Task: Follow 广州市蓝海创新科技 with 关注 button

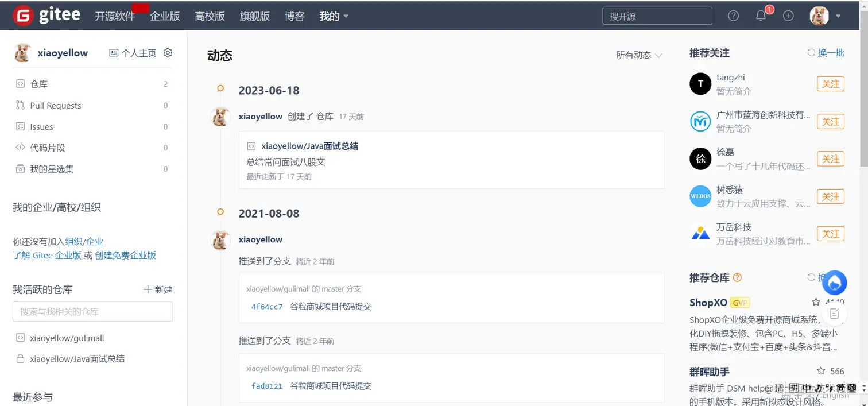Action: [x=831, y=122]
